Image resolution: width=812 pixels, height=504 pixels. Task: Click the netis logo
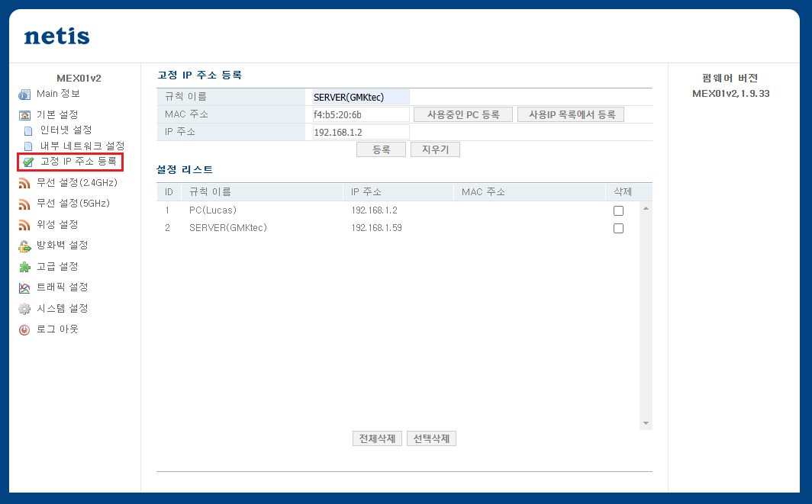click(57, 37)
